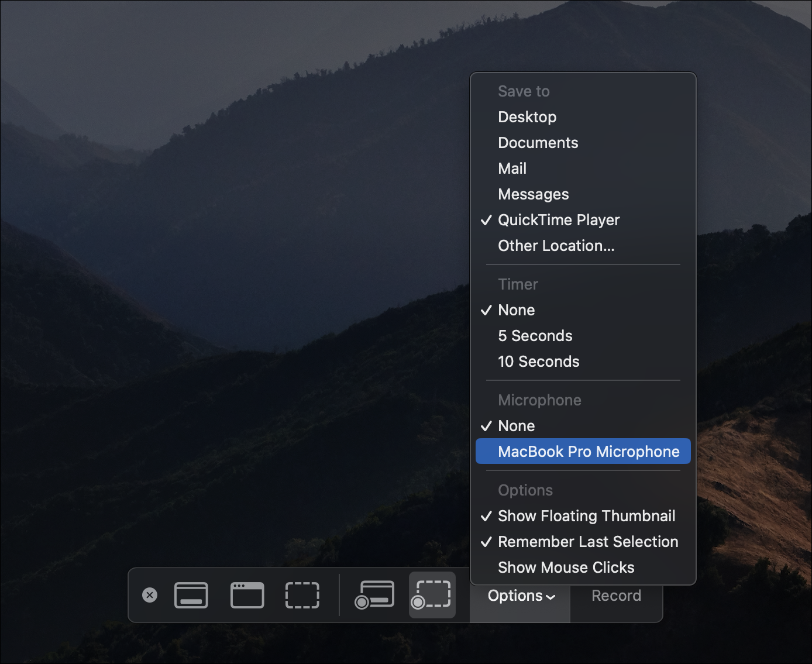Click the Record button
Image resolution: width=812 pixels, height=664 pixels.
(616, 596)
